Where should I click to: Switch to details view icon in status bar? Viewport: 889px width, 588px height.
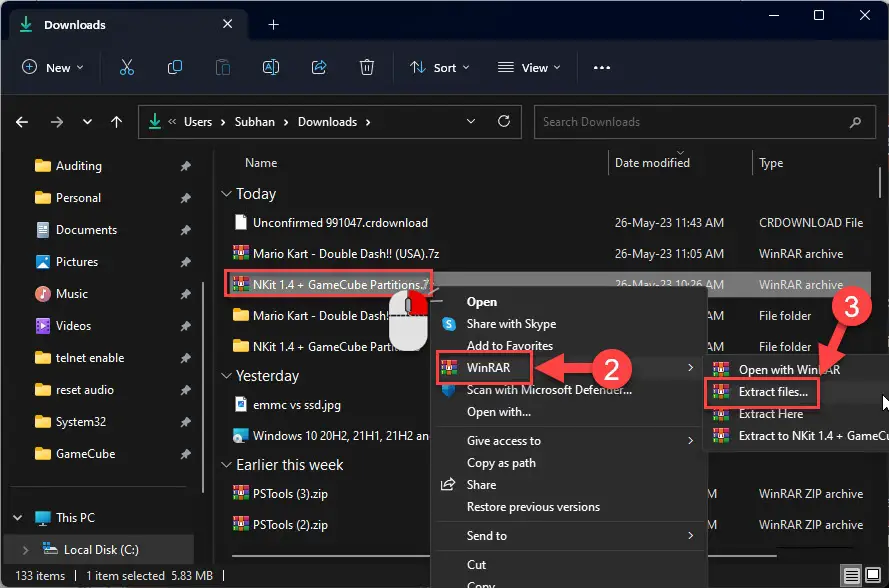click(x=852, y=576)
